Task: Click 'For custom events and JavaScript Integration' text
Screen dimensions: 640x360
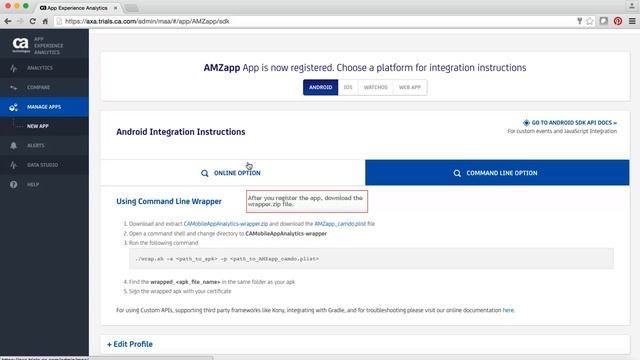Action: (x=562, y=131)
